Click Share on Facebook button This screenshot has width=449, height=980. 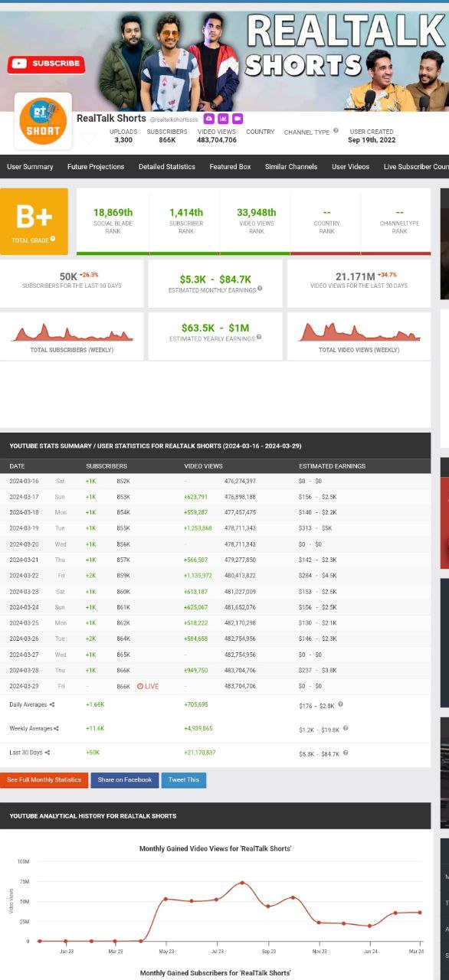125,780
